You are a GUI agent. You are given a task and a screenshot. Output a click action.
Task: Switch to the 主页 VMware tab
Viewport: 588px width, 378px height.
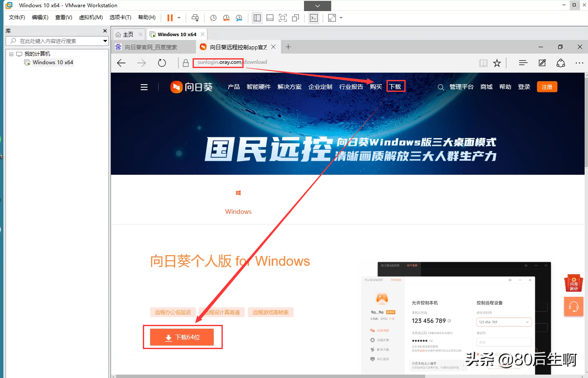(x=128, y=34)
